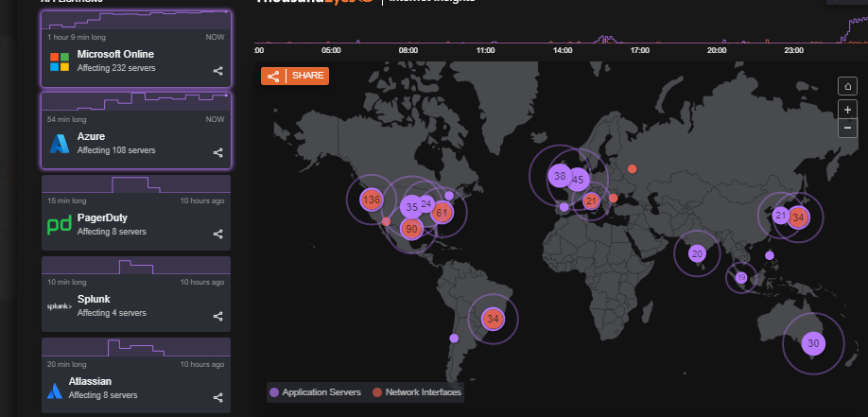The image size is (868, 417).
Task: Select the 24 cluster in the US
Action: click(x=426, y=204)
